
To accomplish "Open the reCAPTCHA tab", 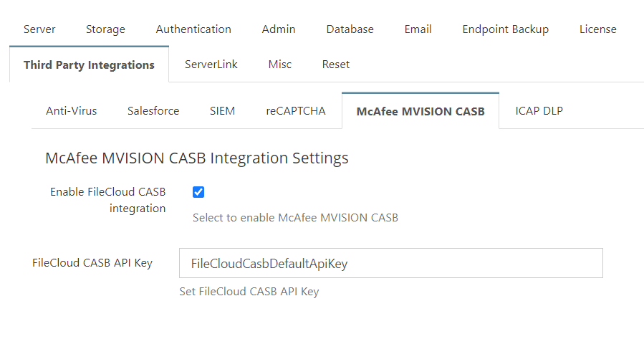I will click(296, 111).
